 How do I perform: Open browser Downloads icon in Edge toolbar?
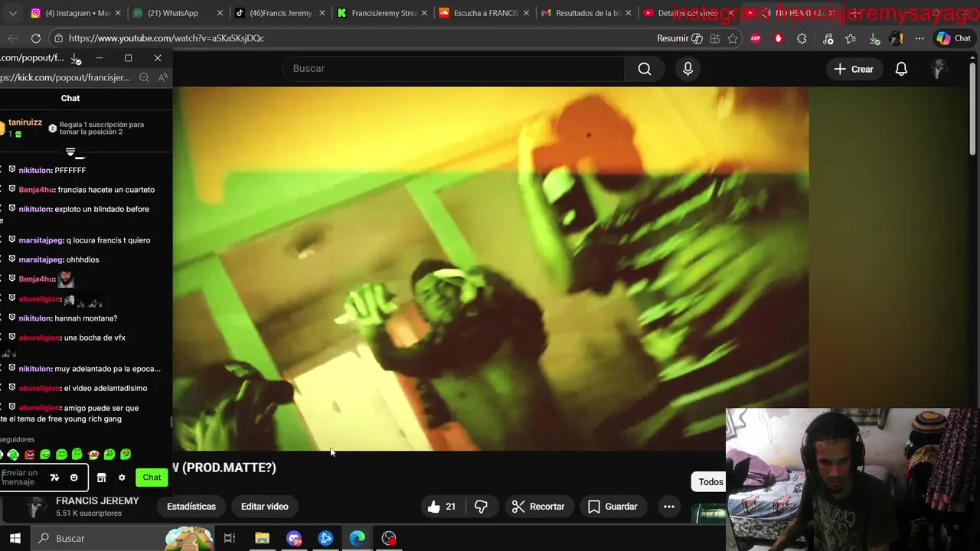[874, 38]
